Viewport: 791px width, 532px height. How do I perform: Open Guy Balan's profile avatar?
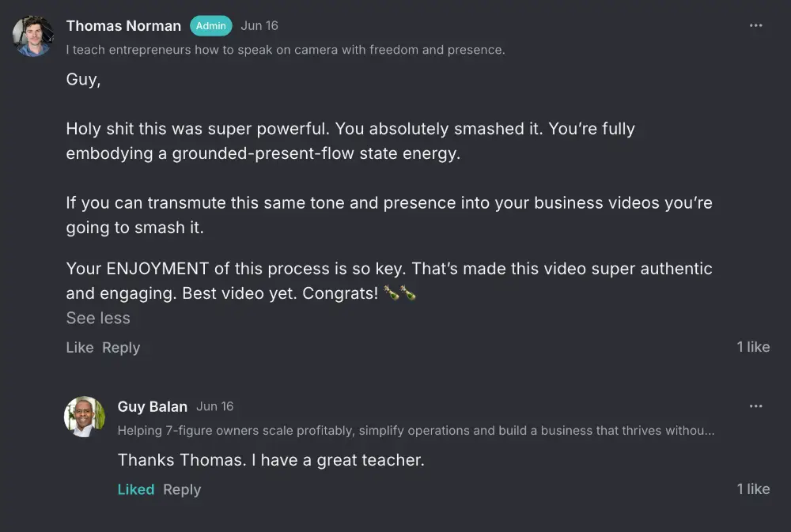point(84,417)
